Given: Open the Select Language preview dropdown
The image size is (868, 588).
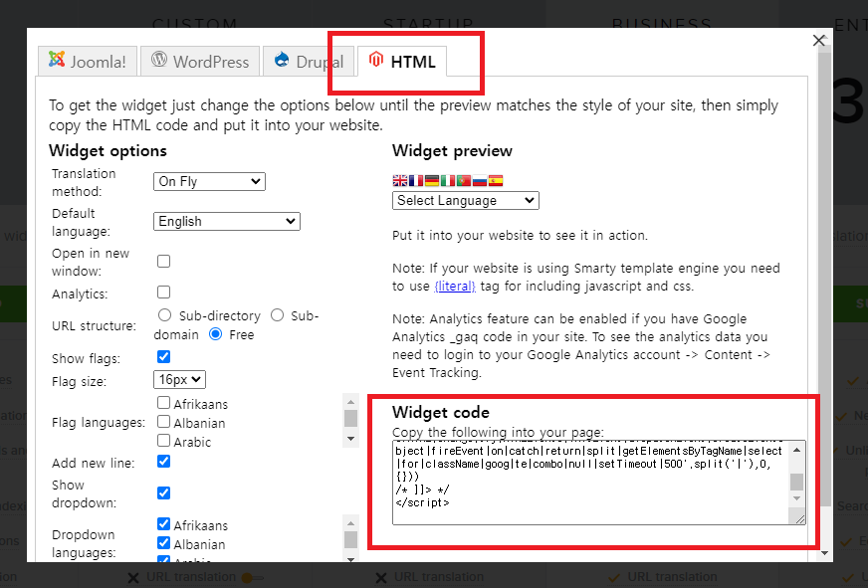Looking at the screenshot, I should (466, 200).
